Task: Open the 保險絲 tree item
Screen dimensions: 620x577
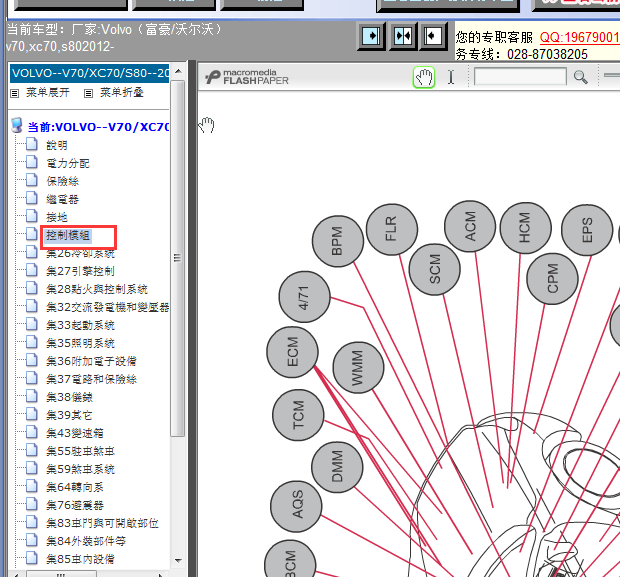Action: (62, 181)
